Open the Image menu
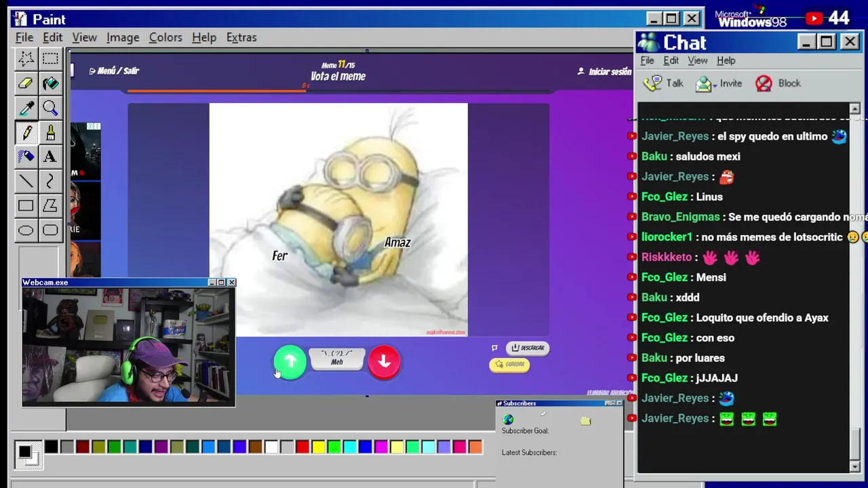868x488 pixels. click(123, 37)
